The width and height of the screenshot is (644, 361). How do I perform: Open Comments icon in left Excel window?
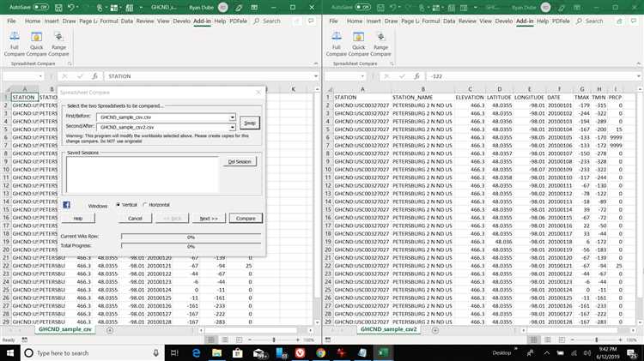[x=311, y=21]
